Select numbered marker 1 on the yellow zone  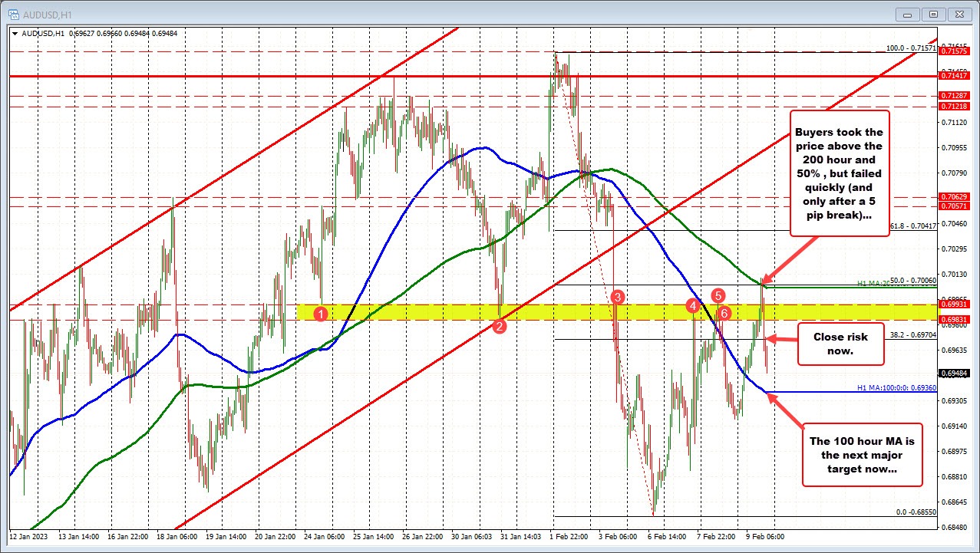click(321, 313)
